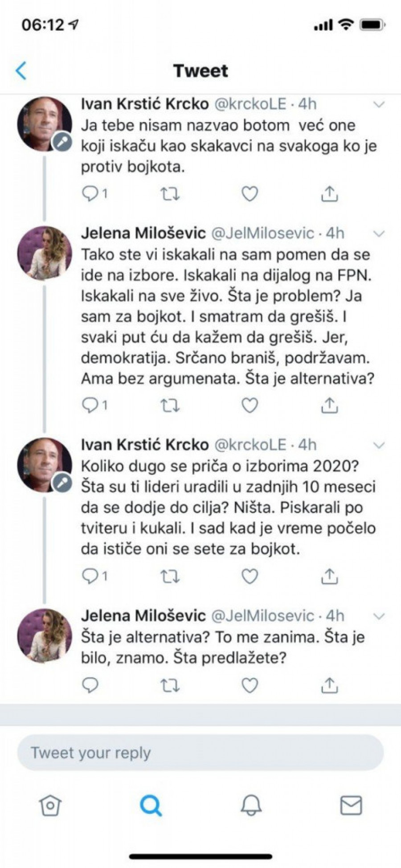Screen dimensions: 401x868
Task: Like the first Ivan Krstić Krcko tweet
Action: pyautogui.click(x=250, y=194)
